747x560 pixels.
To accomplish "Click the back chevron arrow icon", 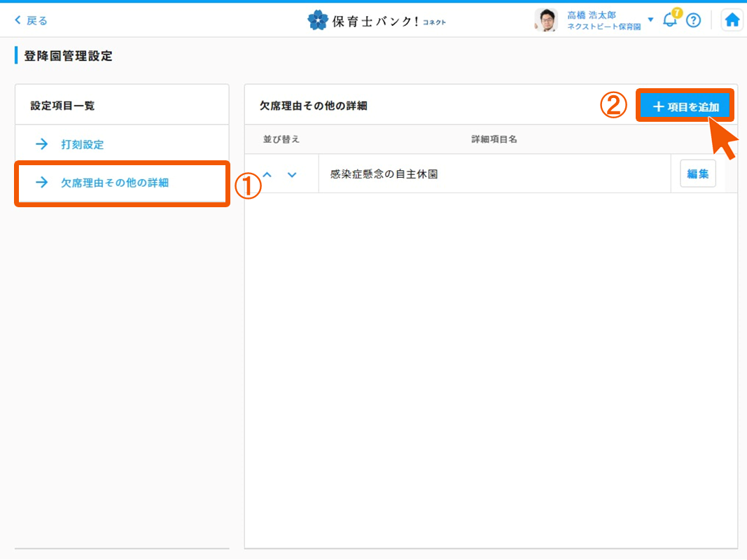I will pyautogui.click(x=18, y=20).
